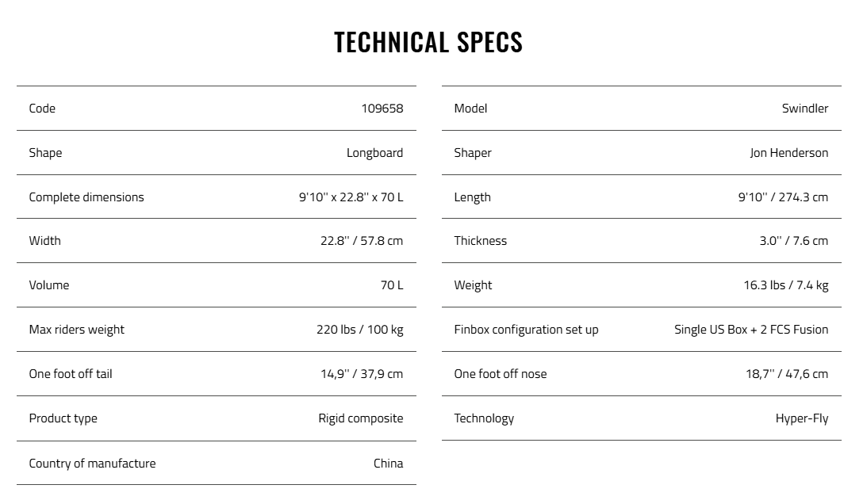The width and height of the screenshot is (867, 504).
Task: Select the 9'10'' x 22.8'' x 70 L value
Action: click(x=351, y=197)
